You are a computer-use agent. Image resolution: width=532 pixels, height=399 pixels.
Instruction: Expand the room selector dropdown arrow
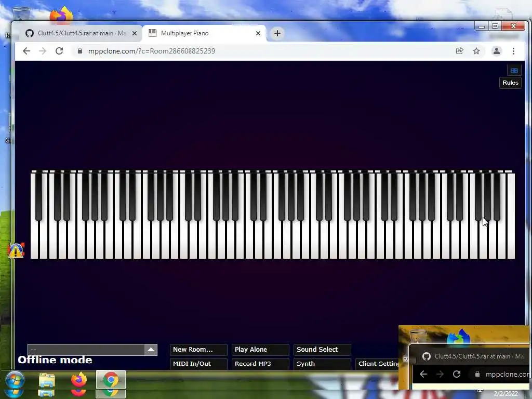coord(151,350)
